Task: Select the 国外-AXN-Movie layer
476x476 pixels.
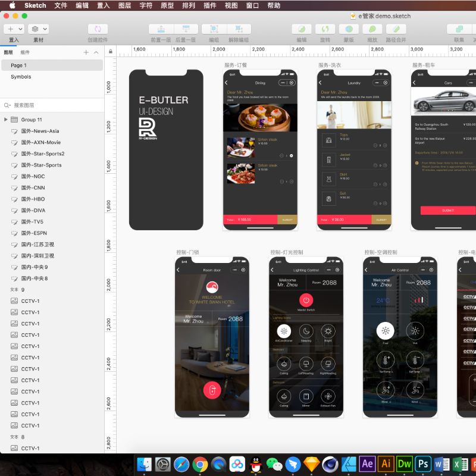Action: point(52,142)
